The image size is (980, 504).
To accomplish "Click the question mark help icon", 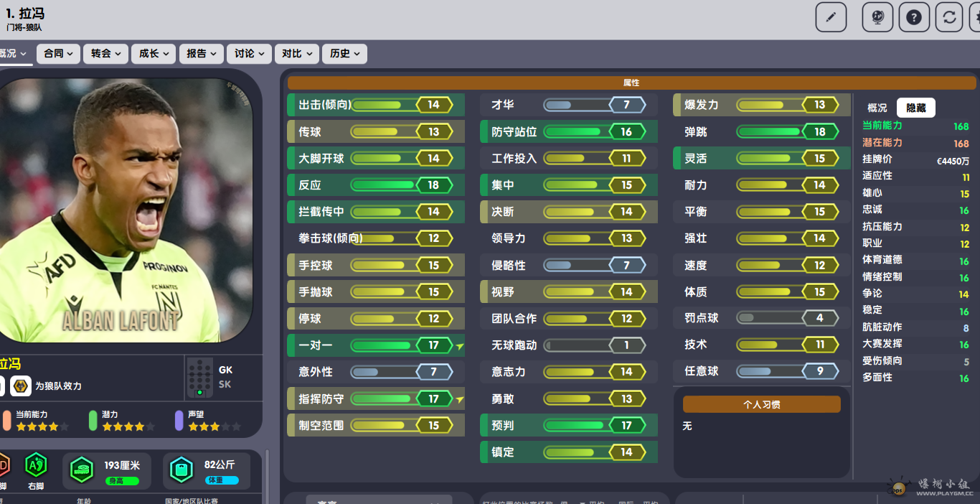I will [913, 17].
